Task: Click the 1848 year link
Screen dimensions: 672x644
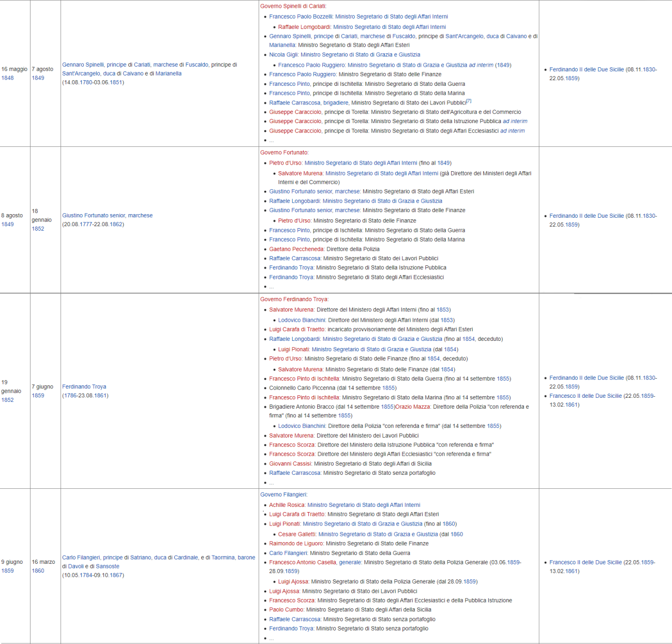Action: pyautogui.click(x=8, y=78)
